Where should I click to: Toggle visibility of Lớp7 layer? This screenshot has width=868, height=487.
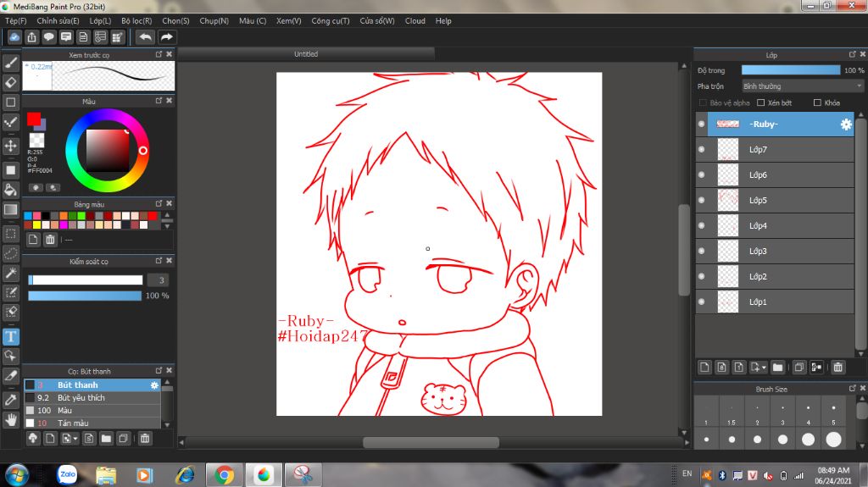pos(701,149)
